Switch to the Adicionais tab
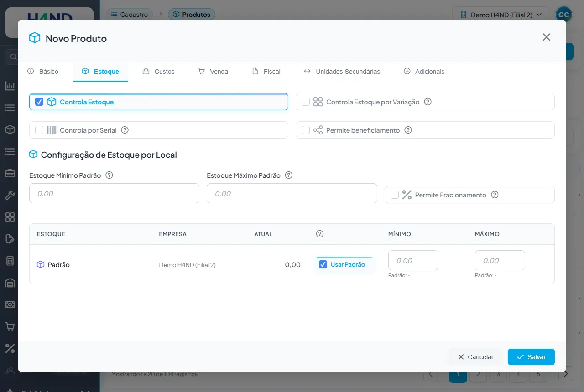584x392 pixels. pos(424,72)
